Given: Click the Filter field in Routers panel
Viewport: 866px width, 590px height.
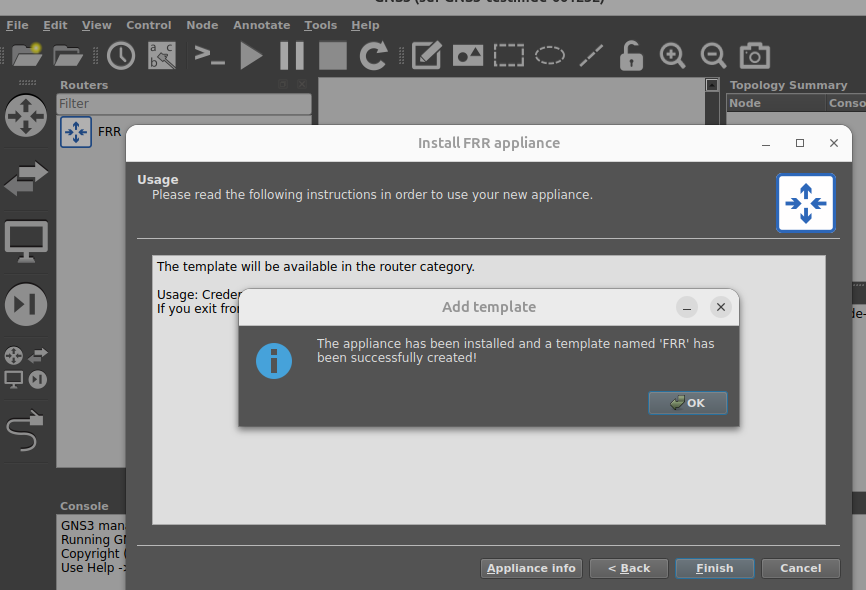Looking at the screenshot, I should [x=184, y=104].
